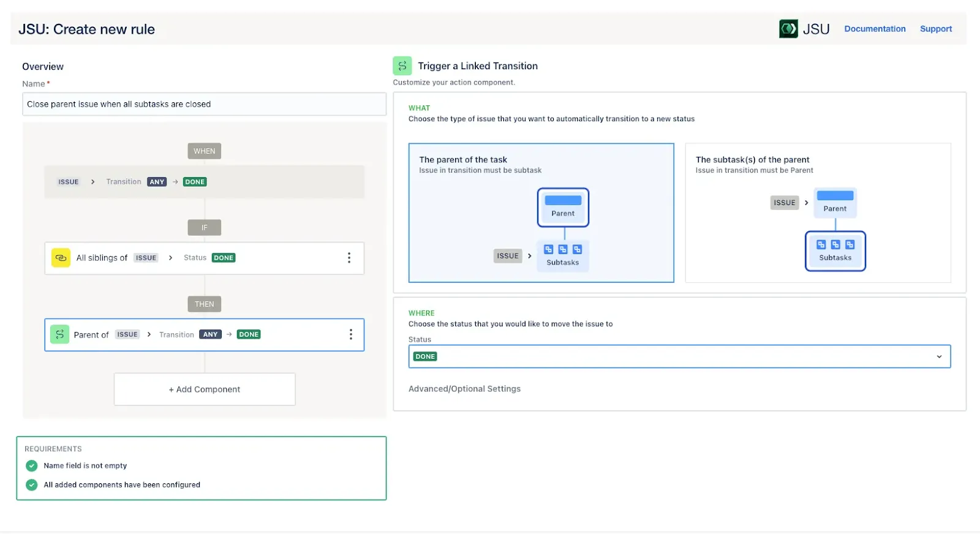Viewport: 980px width, 534px height.
Task: Click the Parent diagram box in subtask(s) card
Action: (x=835, y=203)
